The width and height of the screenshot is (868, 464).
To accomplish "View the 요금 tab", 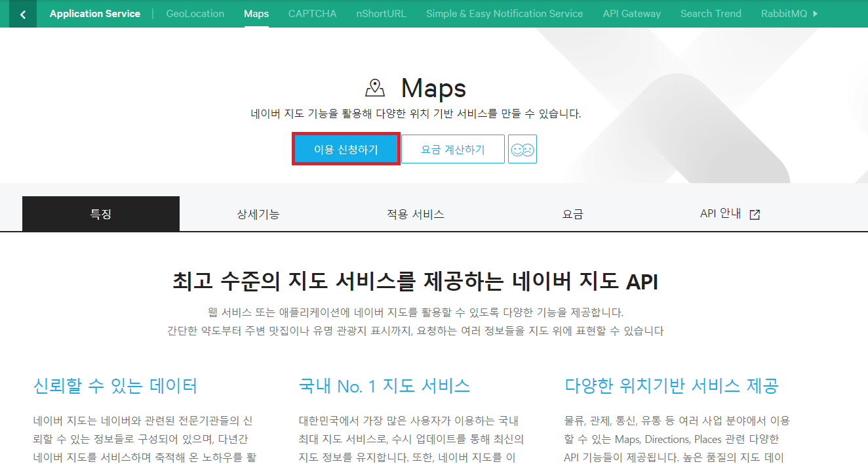I will 573,214.
